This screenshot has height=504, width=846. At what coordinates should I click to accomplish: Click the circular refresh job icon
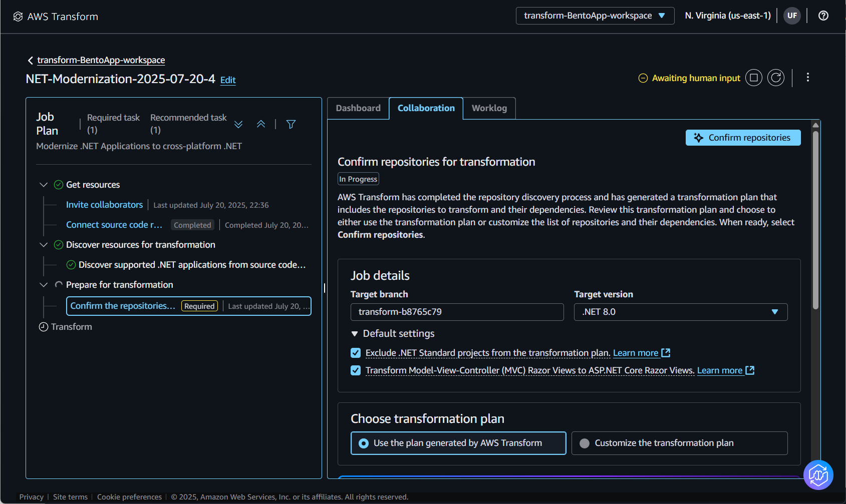[776, 78]
